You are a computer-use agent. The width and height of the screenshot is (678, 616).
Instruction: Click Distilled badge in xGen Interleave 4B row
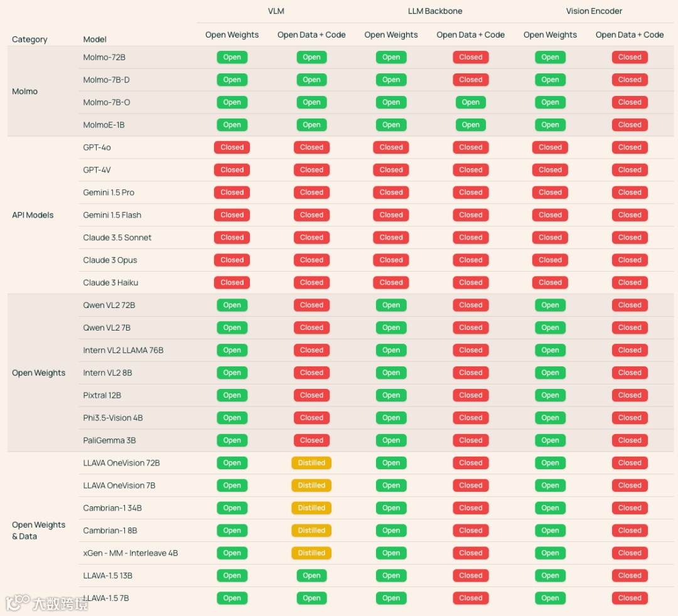[311, 553]
